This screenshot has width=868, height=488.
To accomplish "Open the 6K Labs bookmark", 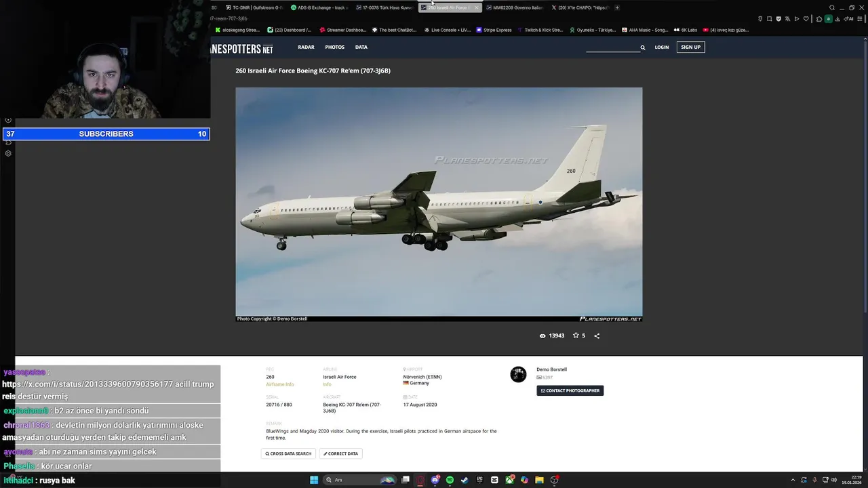I will click(686, 30).
